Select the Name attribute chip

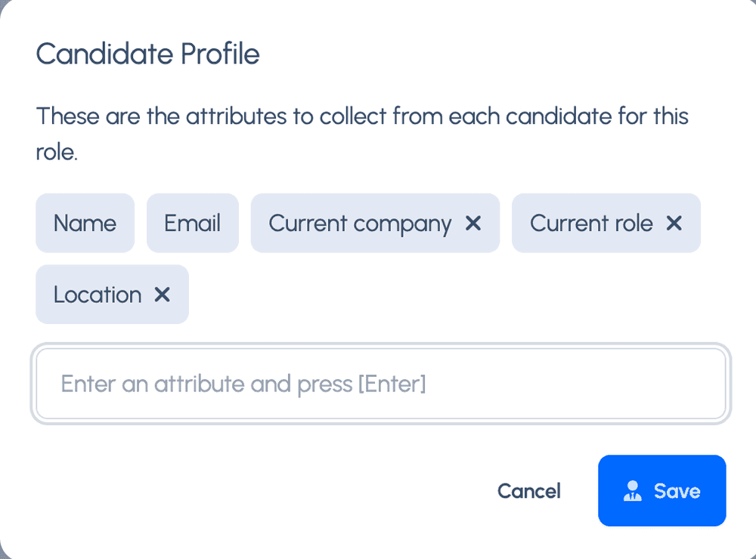pyautogui.click(x=85, y=223)
